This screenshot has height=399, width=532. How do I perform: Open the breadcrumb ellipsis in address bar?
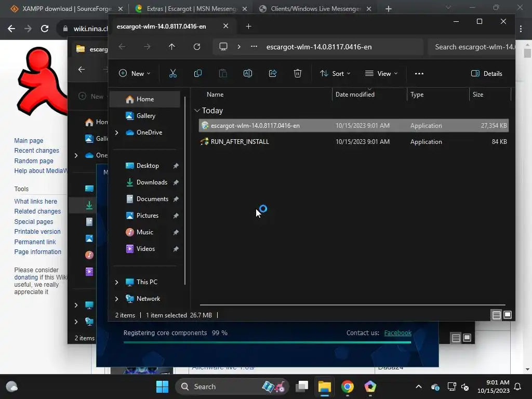[x=254, y=46]
